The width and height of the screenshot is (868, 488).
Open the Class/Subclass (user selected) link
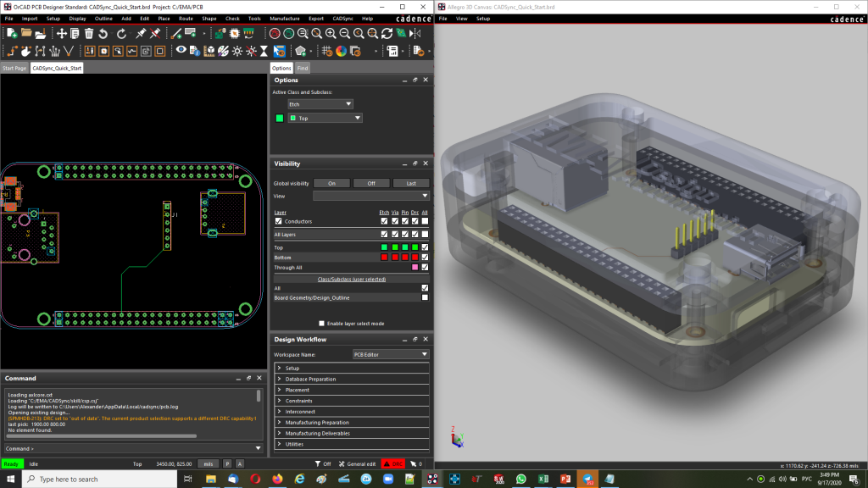(x=352, y=279)
